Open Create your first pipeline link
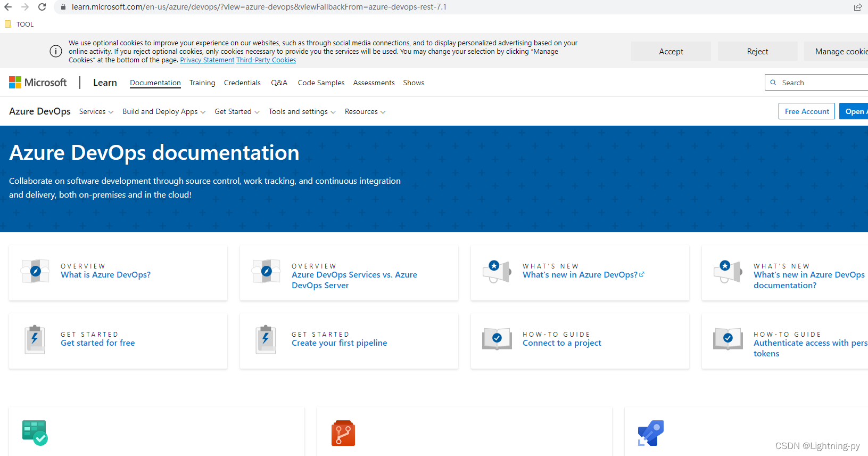This screenshot has width=868, height=456. coord(340,343)
